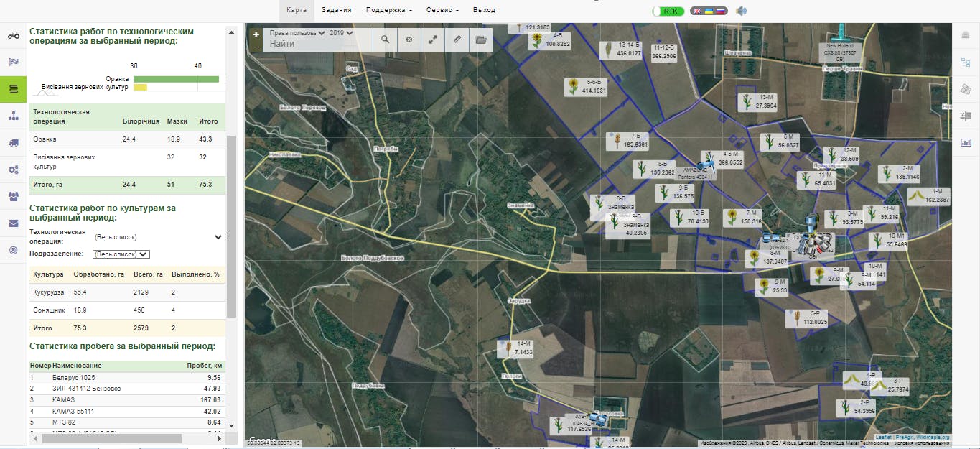This screenshot has width=980, height=449.
Task: Toggle sound with the speaker icon
Action: coord(742,11)
